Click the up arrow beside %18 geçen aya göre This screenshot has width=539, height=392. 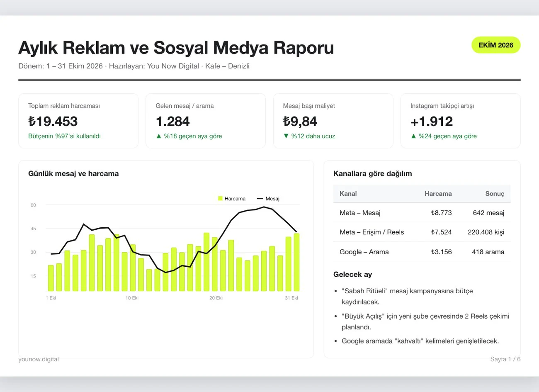[159, 136]
